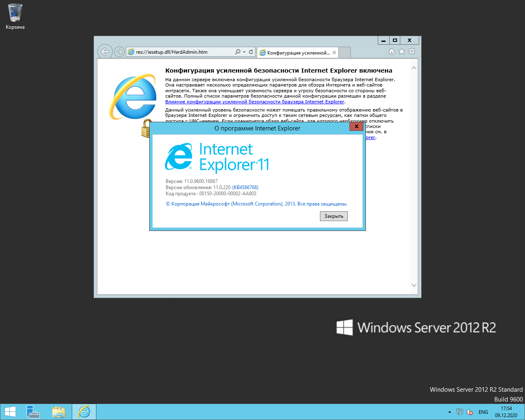This screenshot has width=525, height=420.
Task: Show hidden tray icons with the arrow
Action: point(450,412)
